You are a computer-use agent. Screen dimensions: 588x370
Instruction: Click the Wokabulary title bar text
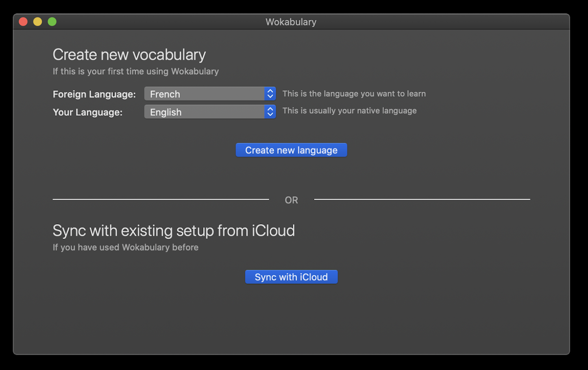pos(291,22)
